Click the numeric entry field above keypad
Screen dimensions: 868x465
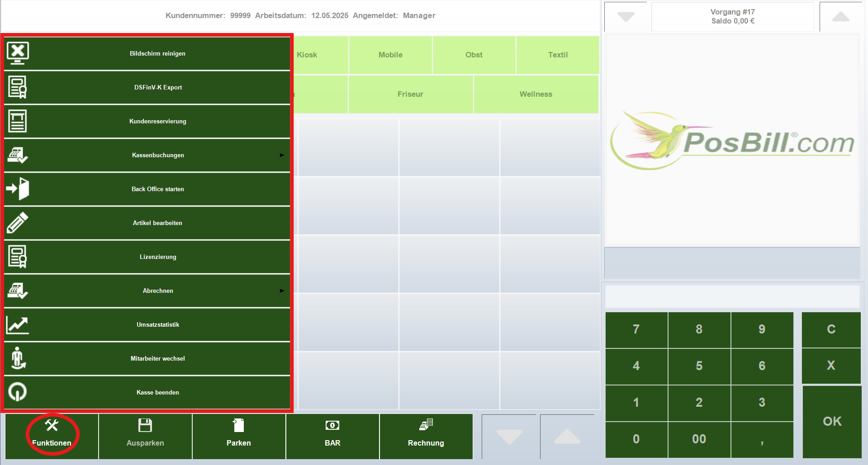tap(732, 296)
